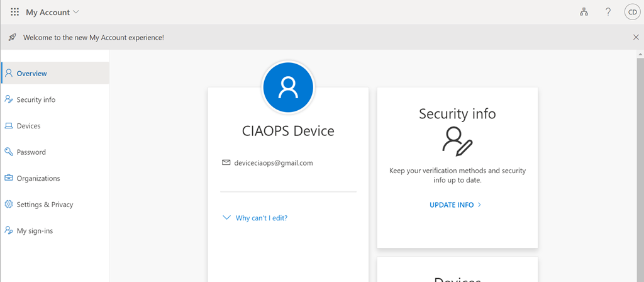Dismiss the welcome banner

(636, 37)
